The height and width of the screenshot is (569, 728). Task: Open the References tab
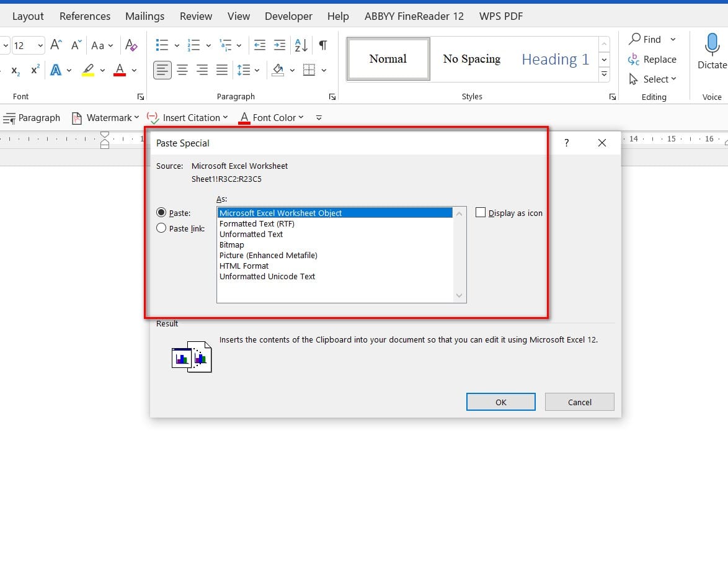pos(85,16)
